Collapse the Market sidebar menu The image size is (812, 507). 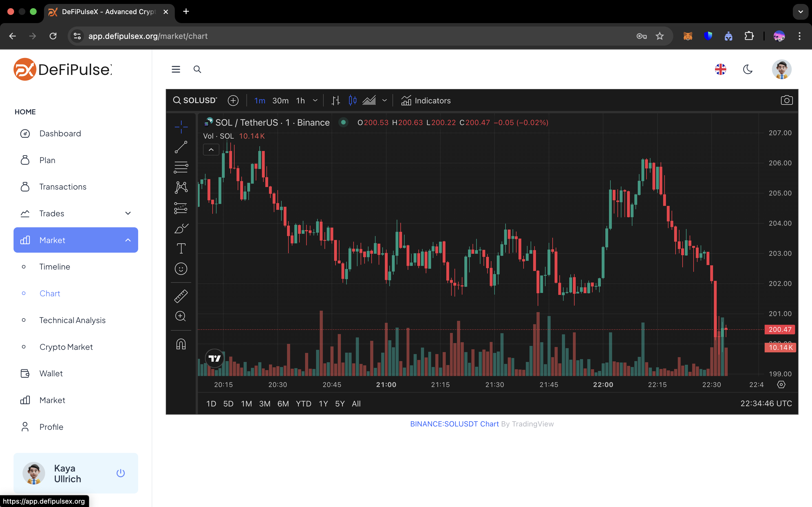(128, 240)
